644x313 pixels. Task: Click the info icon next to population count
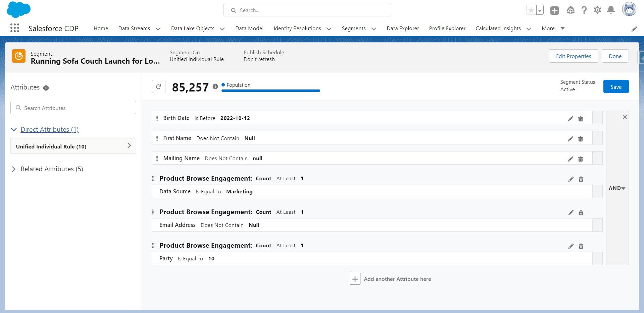pos(215,86)
